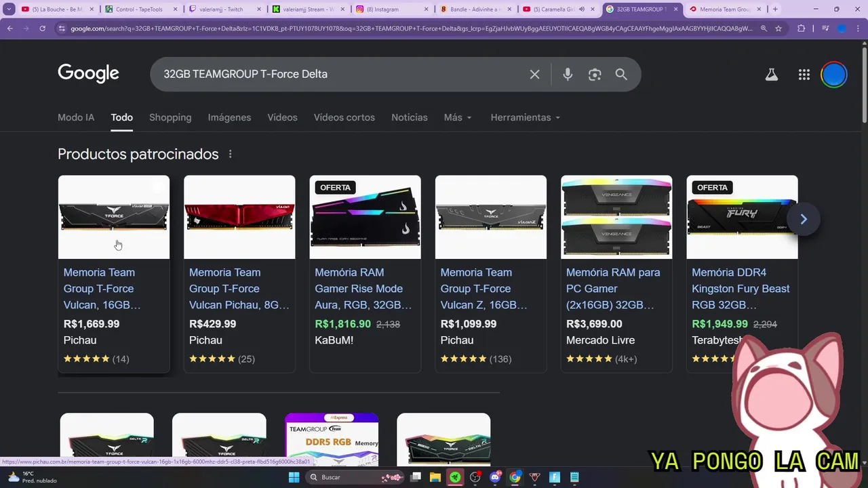Open Google Lens image search
This screenshot has height=488, width=868.
tap(595, 75)
